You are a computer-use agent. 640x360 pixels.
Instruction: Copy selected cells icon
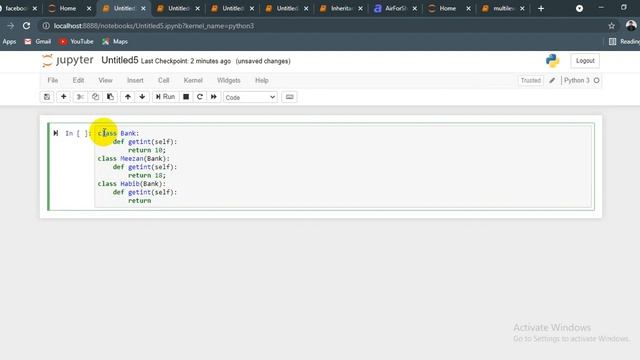(x=95, y=97)
